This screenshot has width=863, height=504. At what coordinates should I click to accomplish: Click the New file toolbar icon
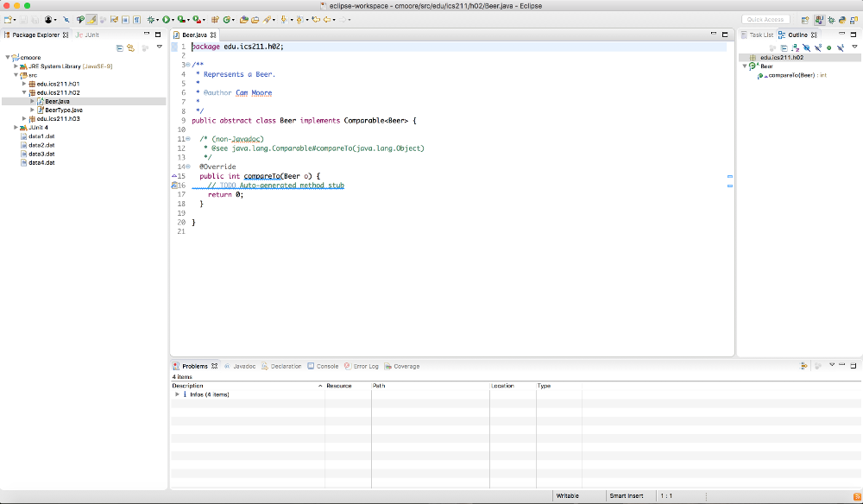pos(8,19)
